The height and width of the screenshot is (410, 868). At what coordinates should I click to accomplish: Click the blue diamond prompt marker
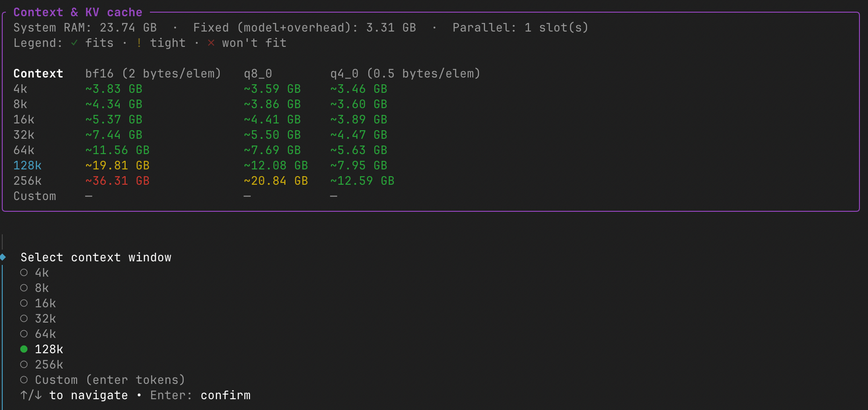point(3,257)
